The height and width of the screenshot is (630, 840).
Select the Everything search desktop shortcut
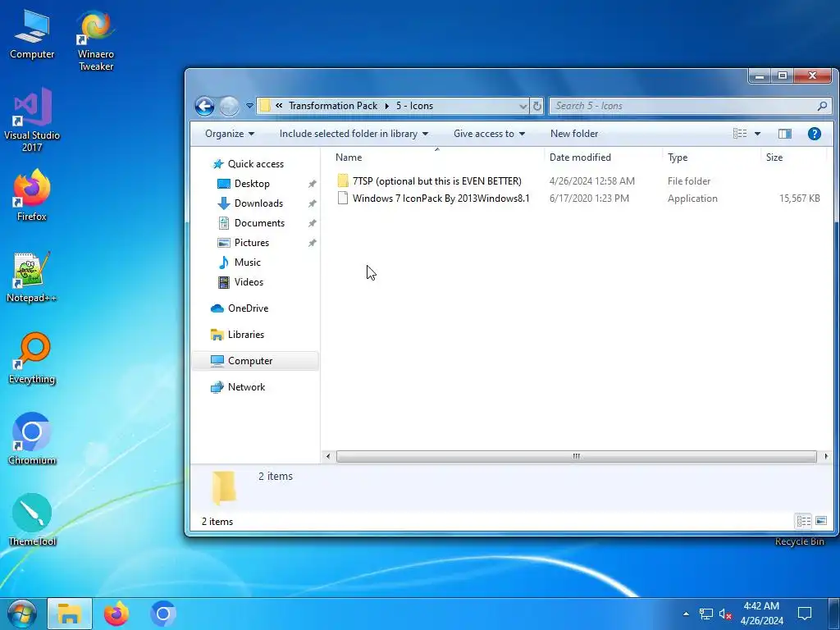[32, 358]
